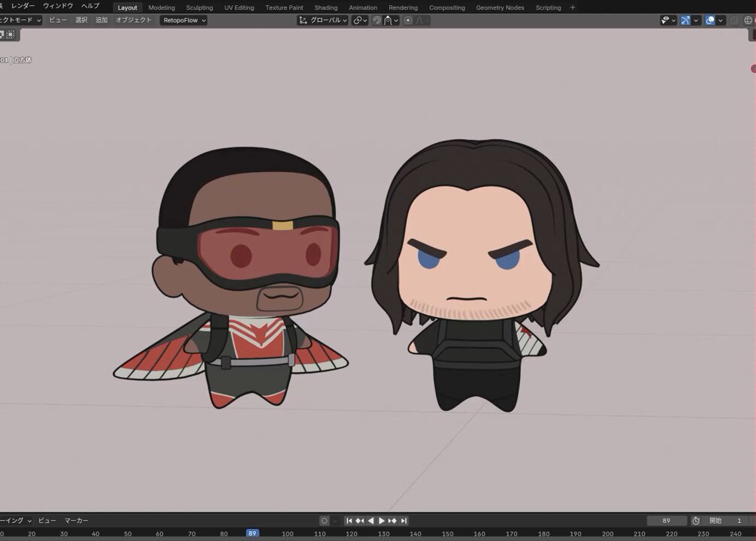The image size is (756, 541).
Task: Add a new workspace with plus icon
Action: pos(573,8)
